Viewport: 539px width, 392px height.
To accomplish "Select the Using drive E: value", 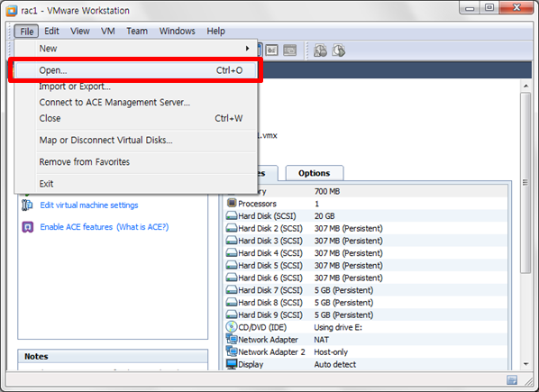I will click(x=338, y=327).
